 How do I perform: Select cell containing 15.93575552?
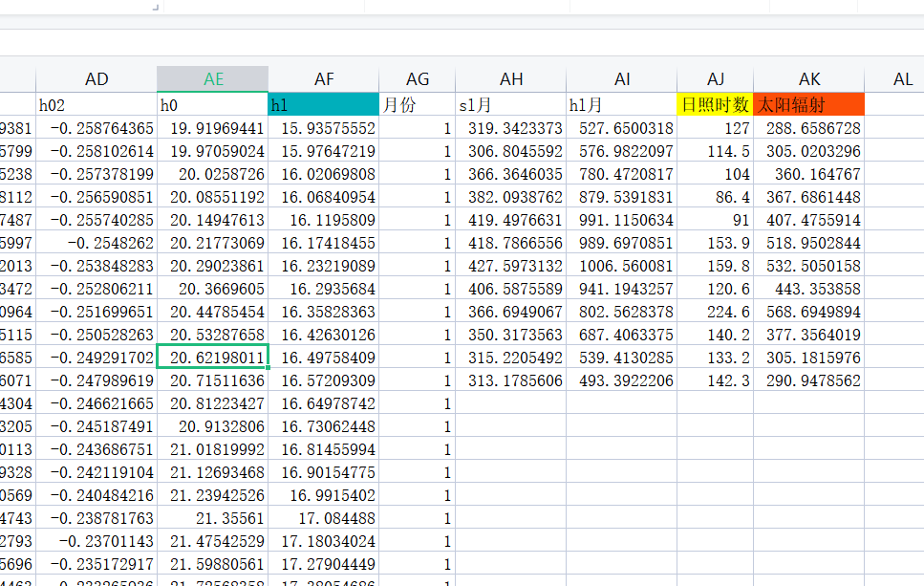pos(324,128)
